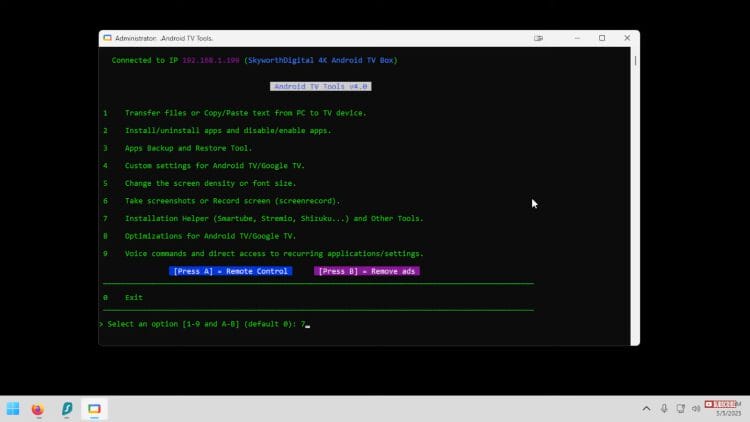Click option 8 Optimizations text
The width and height of the screenshot is (750, 422).
coord(210,236)
